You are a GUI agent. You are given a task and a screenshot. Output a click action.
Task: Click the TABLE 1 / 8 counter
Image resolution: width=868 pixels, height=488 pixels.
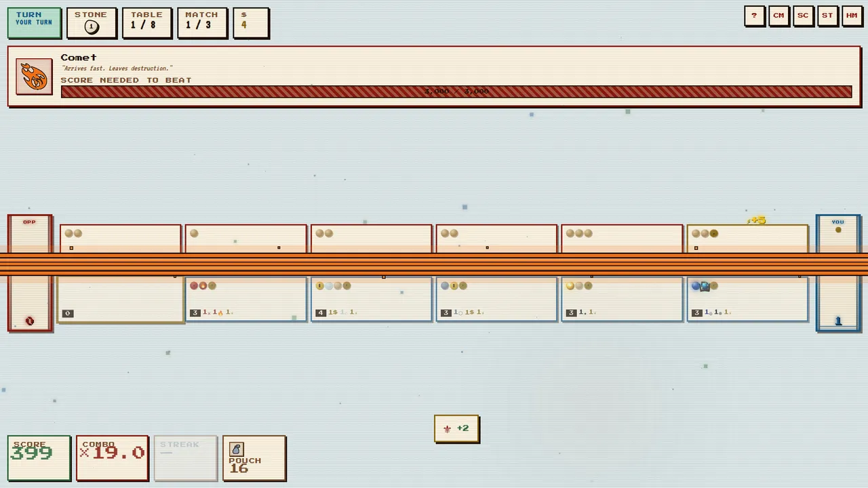pyautogui.click(x=146, y=22)
